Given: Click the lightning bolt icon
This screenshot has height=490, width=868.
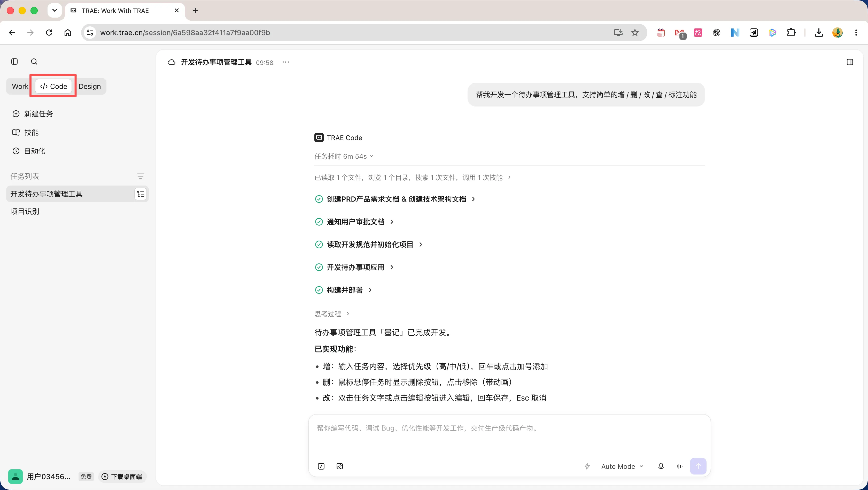Looking at the screenshot, I should [587, 466].
